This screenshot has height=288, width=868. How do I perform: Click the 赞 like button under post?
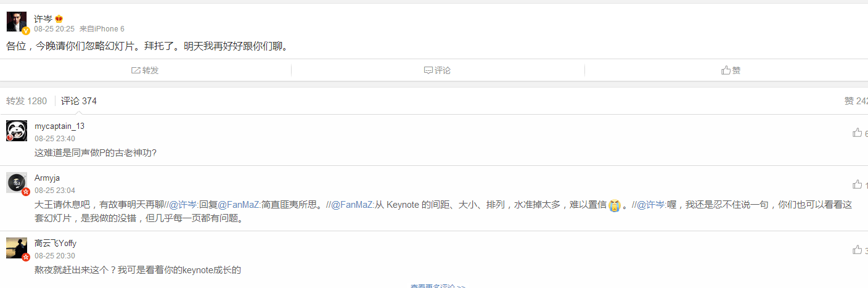[731, 70]
